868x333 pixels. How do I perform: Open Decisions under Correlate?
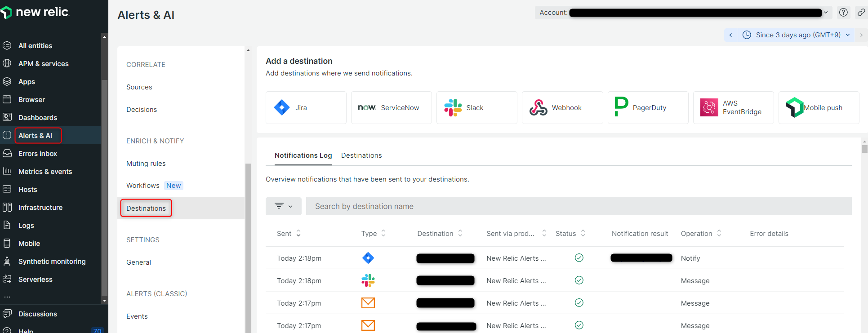[142, 110]
